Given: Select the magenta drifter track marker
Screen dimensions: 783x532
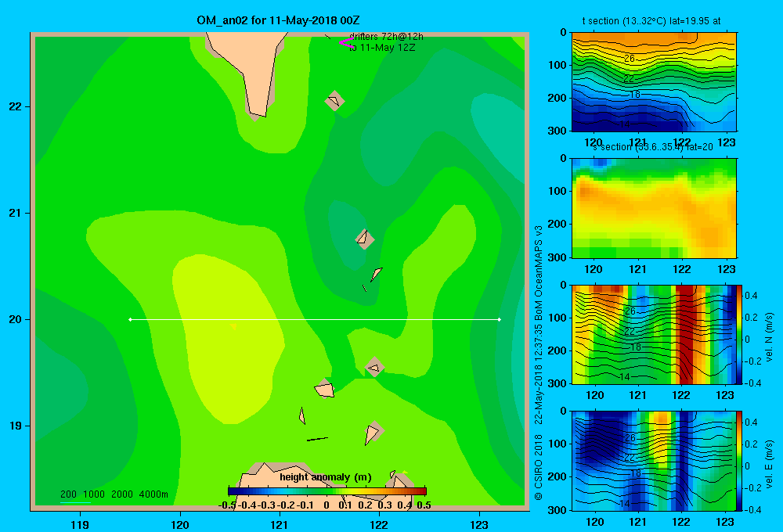Looking at the screenshot, I should point(346,43).
